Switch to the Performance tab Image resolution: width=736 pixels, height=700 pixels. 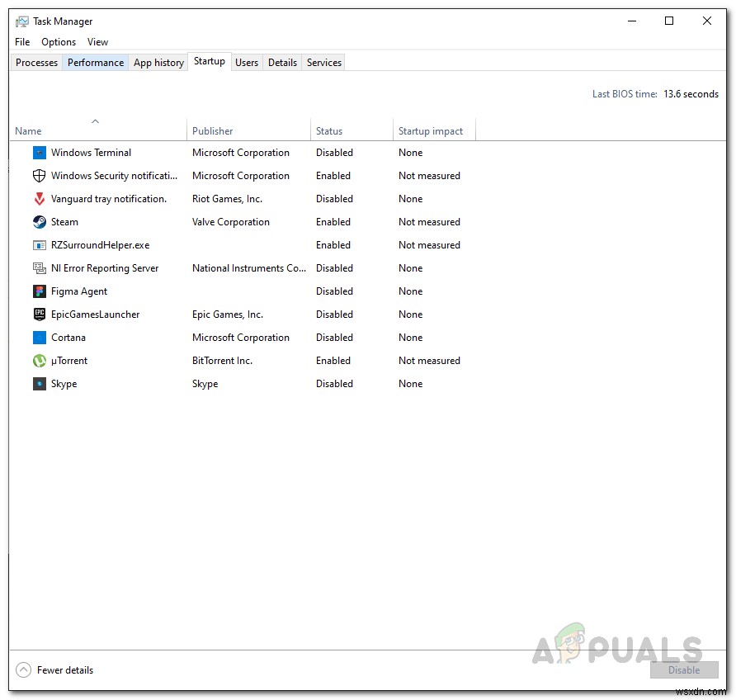[96, 63]
